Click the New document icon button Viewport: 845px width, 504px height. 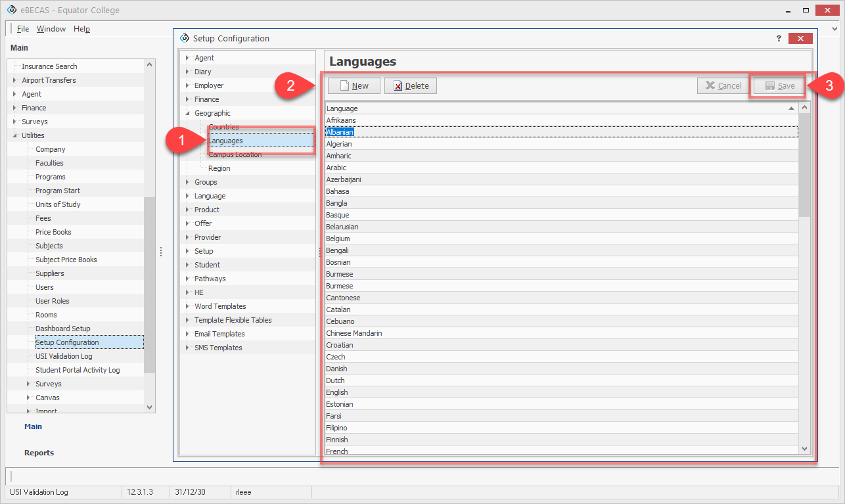point(354,85)
